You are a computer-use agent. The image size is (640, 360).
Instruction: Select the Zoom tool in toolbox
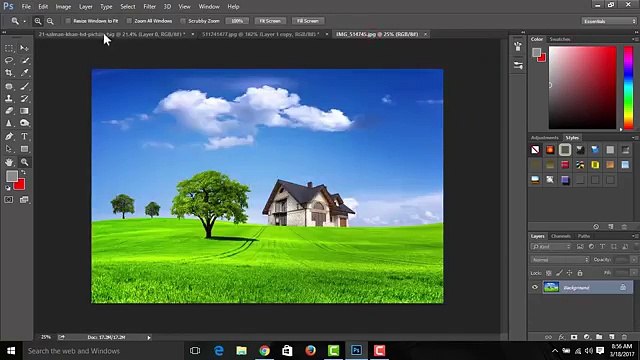coord(24,162)
